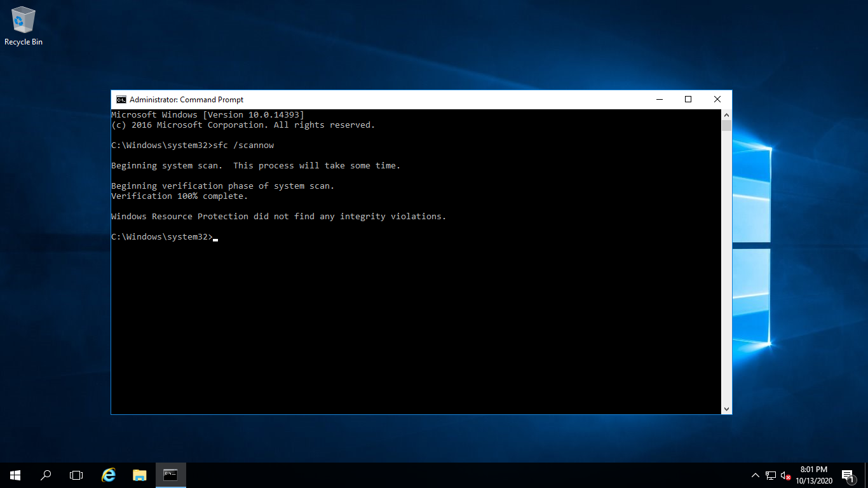Click the last C:\Windows\system32> prompt with cursor
The width and height of the screenshot is (868, 488).
[x=165, y=237]
